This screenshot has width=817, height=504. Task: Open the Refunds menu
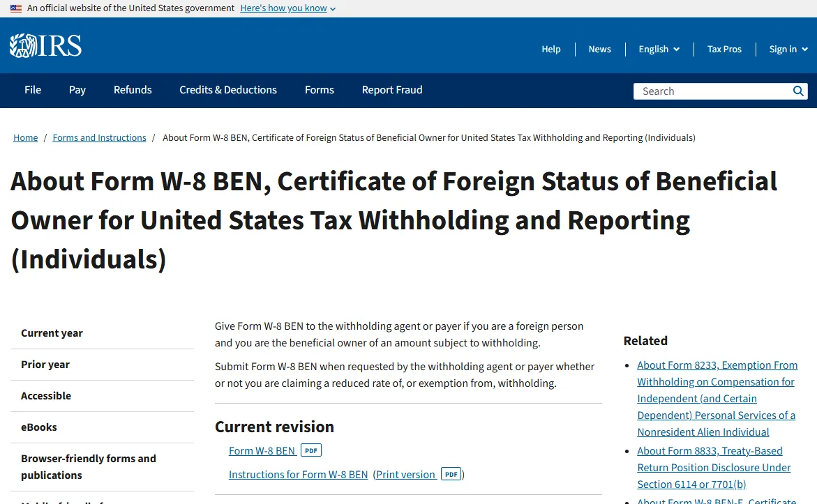coord(133,90)
